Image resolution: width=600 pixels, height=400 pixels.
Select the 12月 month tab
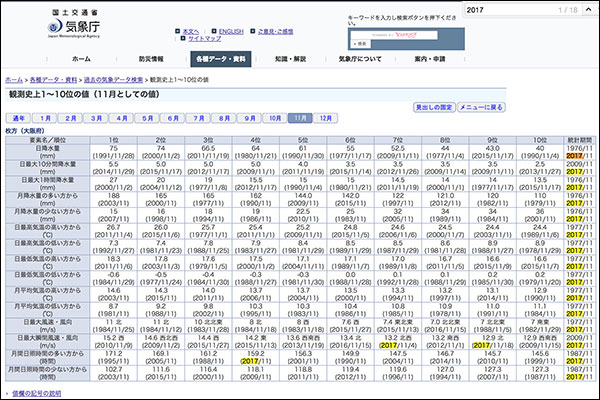coord(326,118)
